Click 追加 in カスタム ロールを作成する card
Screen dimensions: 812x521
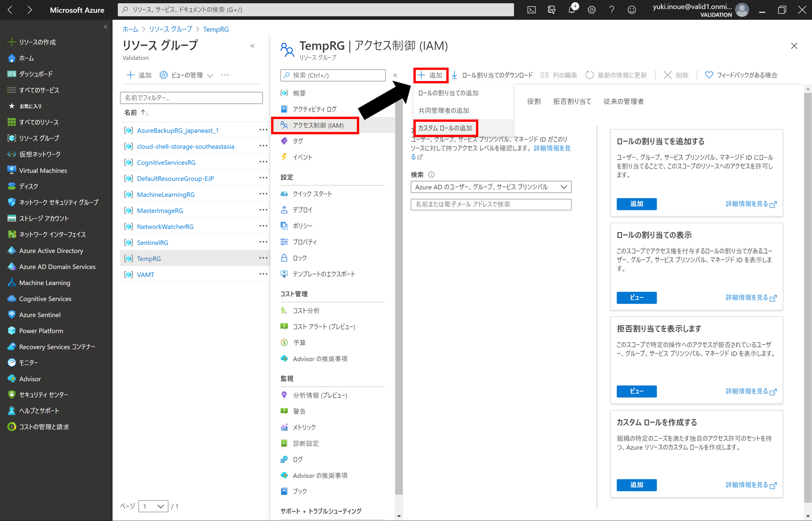(x=636, y=485)
